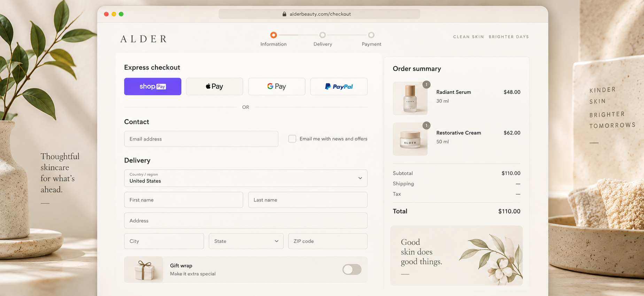Close the browser window with red button

106,14
